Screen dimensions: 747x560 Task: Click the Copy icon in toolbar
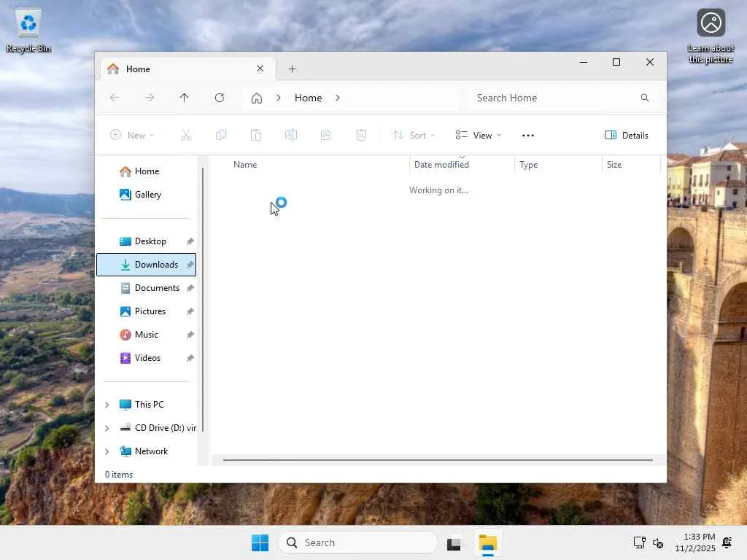(x=221, y=135)
